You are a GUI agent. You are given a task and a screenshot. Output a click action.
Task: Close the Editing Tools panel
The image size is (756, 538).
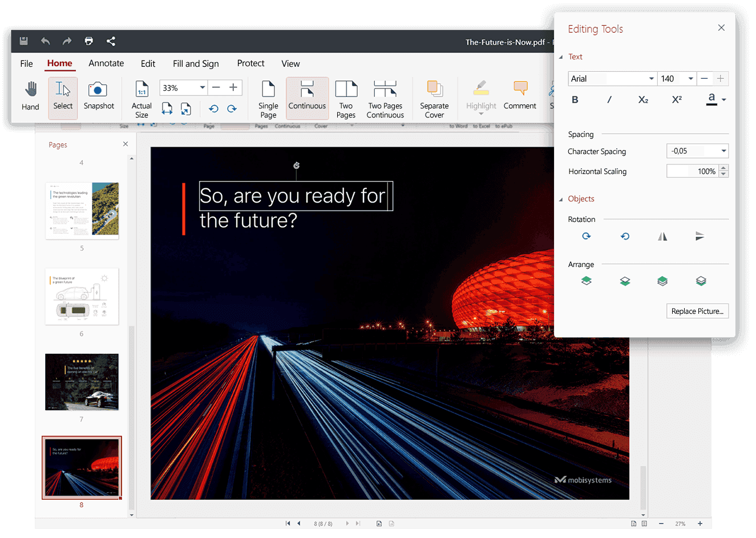click(721, 27)
